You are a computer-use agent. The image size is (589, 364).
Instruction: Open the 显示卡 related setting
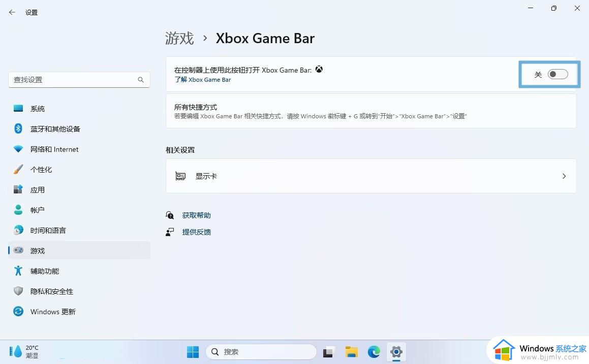371,176
